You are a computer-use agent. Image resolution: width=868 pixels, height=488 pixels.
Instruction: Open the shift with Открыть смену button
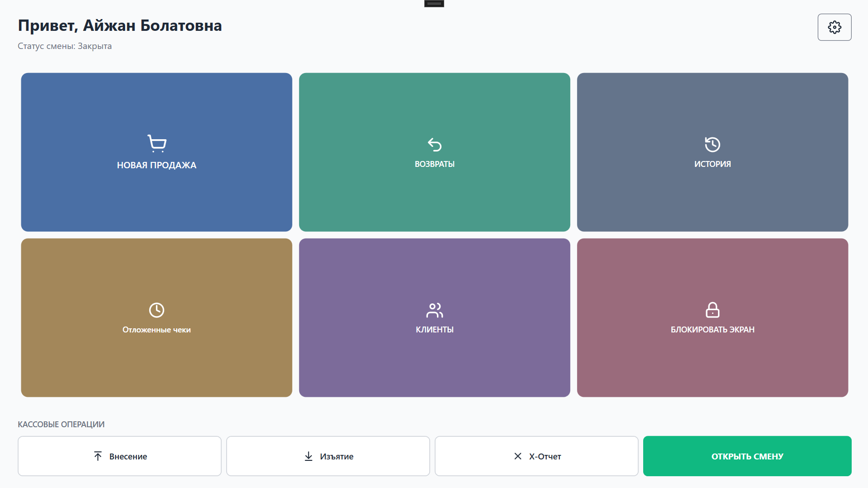pos(747,456)
